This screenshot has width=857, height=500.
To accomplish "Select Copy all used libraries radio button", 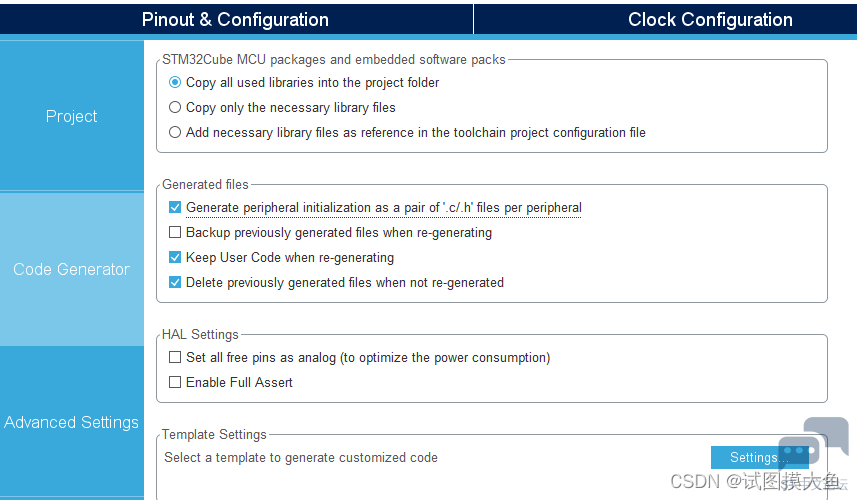I will tap(175, 83).
